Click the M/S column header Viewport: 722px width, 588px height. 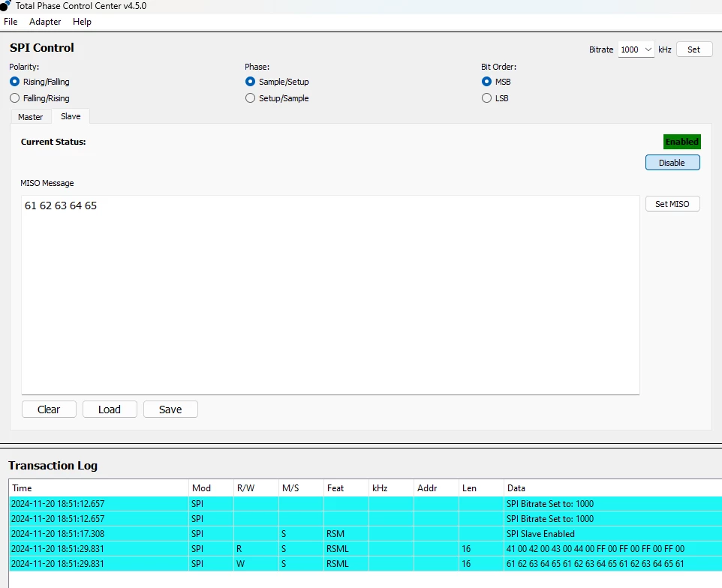coord(301,488)
